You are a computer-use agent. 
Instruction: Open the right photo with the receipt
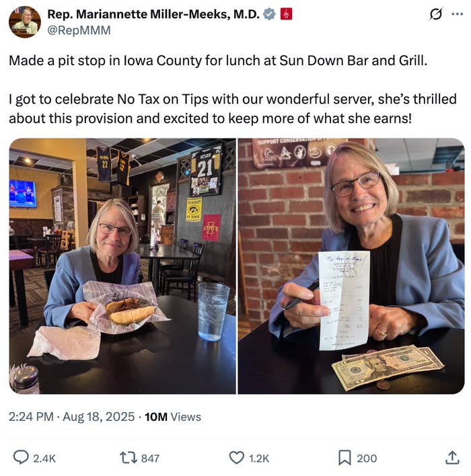point(351,266)
